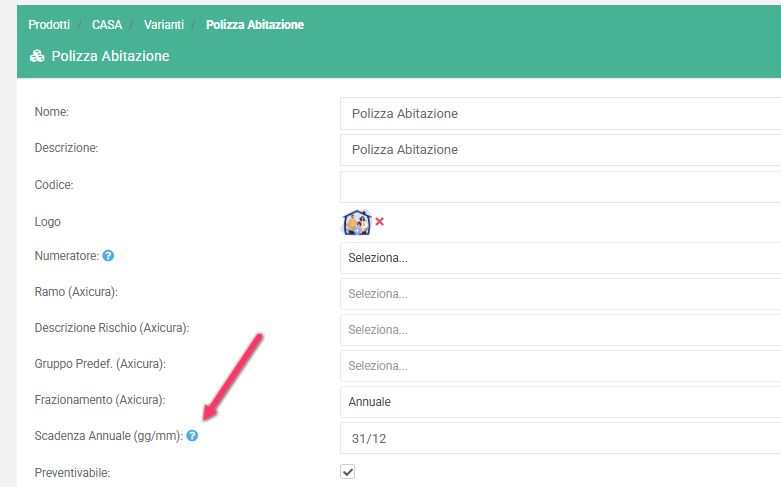Expand the Ramo (Axicura) dropdown
The height and width of the screenshot is (487, 781).
[x=560, y=294]
